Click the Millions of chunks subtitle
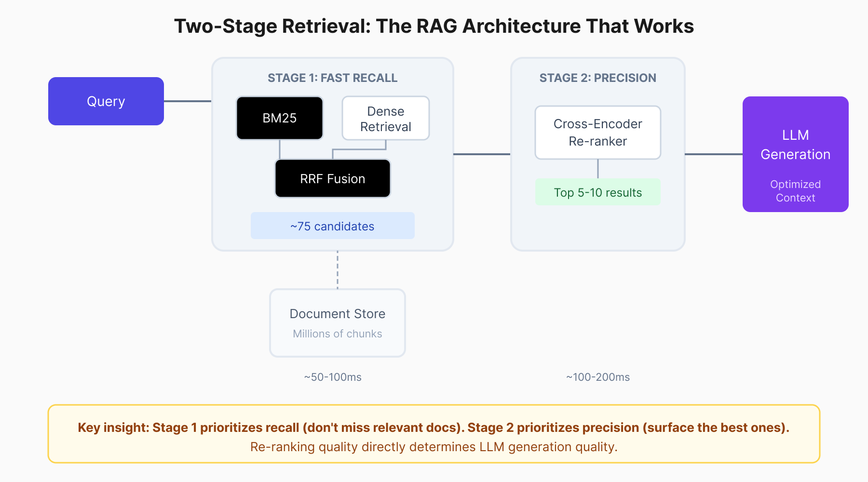The width and height of the screenshot is (868, 482). point(337,333)
